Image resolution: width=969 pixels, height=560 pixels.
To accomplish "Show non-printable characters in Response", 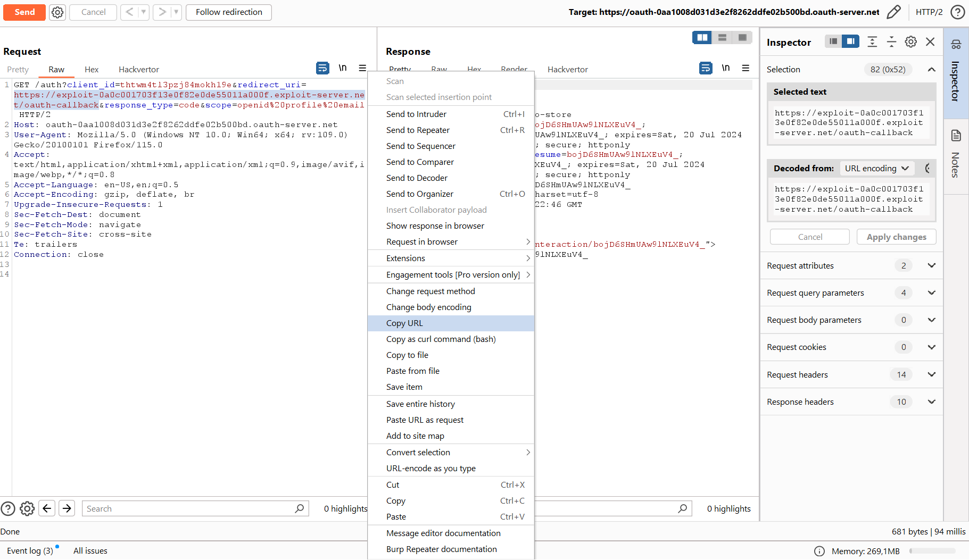I will tap(726, 68).
